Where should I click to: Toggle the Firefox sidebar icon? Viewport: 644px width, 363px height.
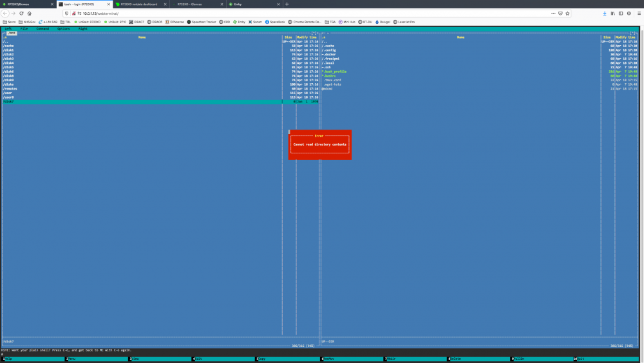pyautogui.click(x=621, y=13)
